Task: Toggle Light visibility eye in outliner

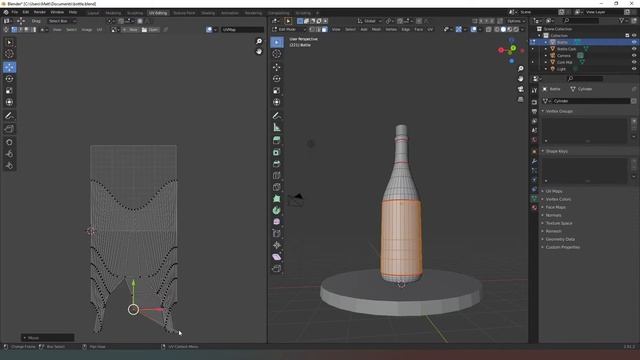Action: [x=634, y=69]
